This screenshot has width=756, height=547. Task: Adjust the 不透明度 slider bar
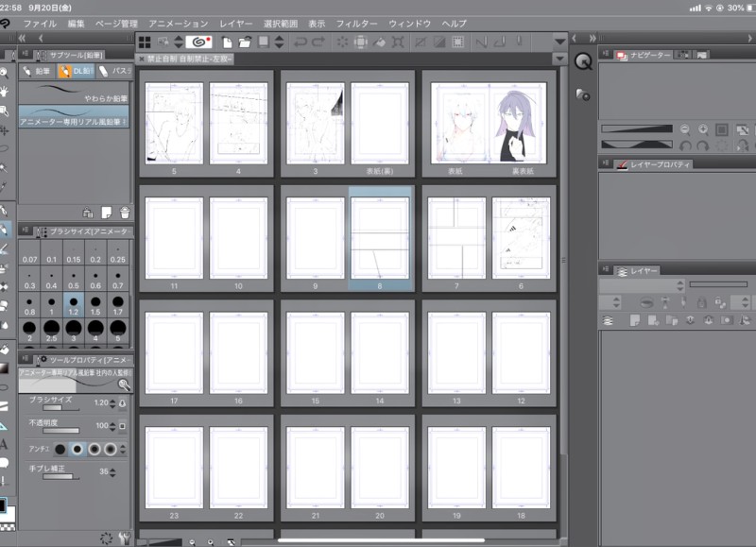[60, 431]
